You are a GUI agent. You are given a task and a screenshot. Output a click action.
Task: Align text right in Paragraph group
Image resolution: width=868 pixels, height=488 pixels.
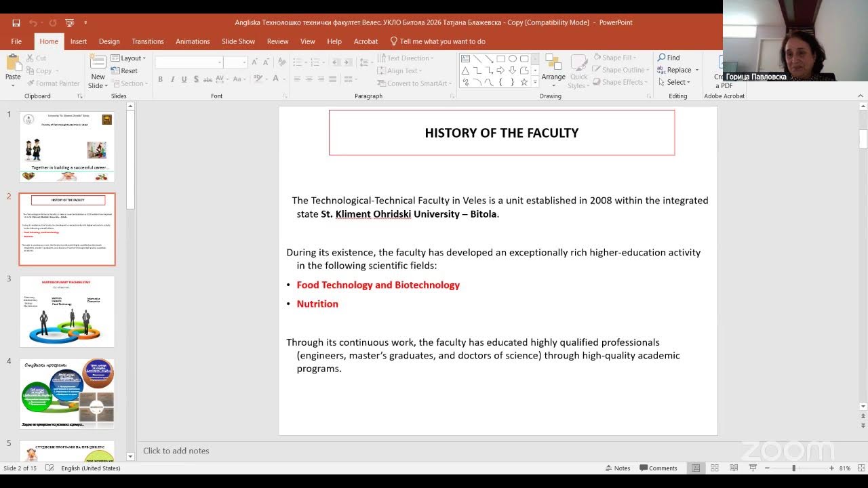[321, 79]
